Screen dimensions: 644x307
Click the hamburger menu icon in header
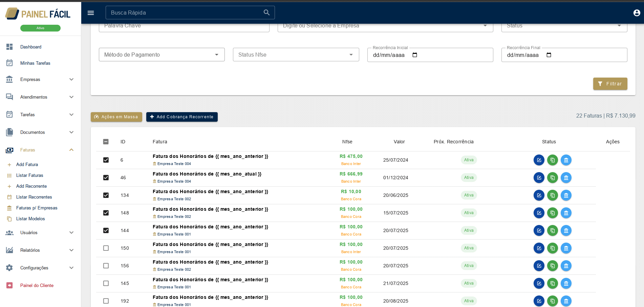pyautogui.click(x=91, y=13)
